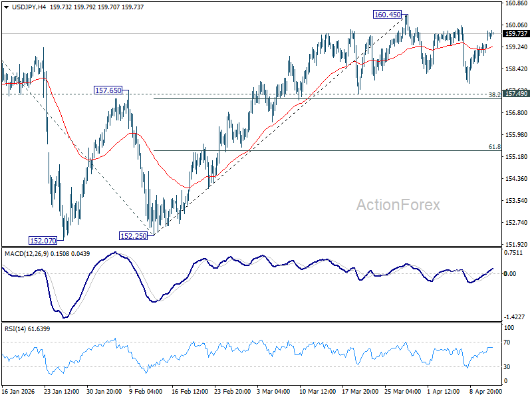The width and height of the screenshot is (532, 399).
Task: Click the 10 Mar 12:00 date label
Action: coord(318,392)
